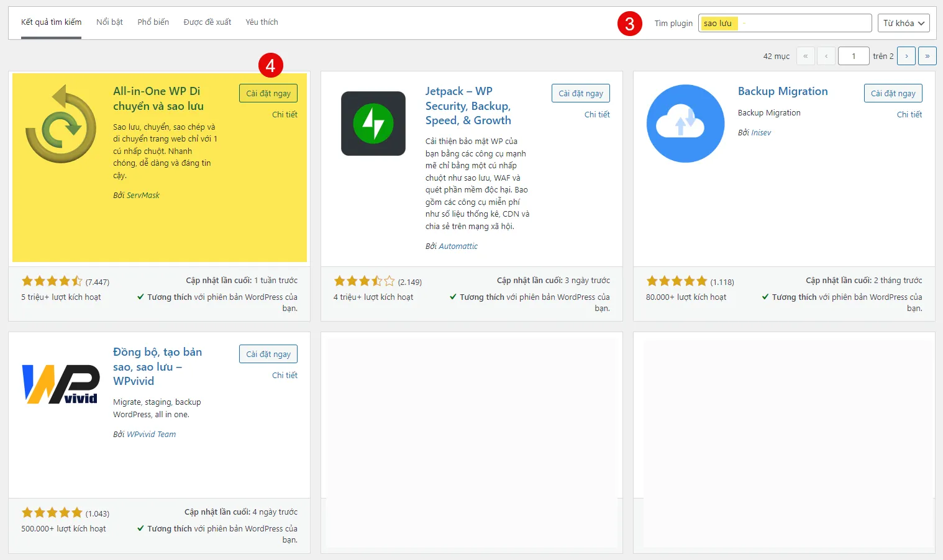The width and height of the screenshot is (943, 560).
Task: Open the Đồng bộ, tạo bản sao title
Action: (x=157, y=366)
